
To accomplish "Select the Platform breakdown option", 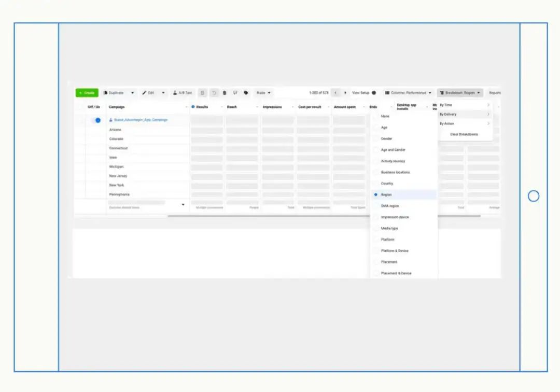I will [x=404, y=240].
